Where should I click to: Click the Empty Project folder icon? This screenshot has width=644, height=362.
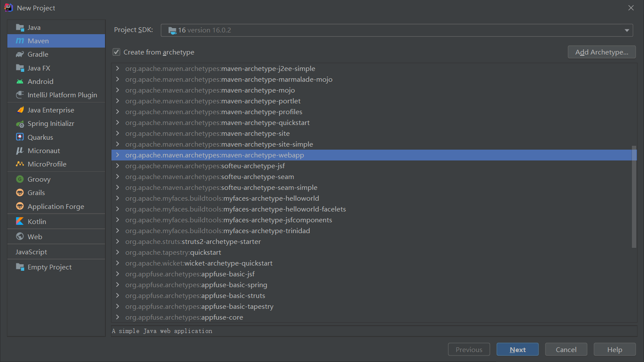pos(20,267)
